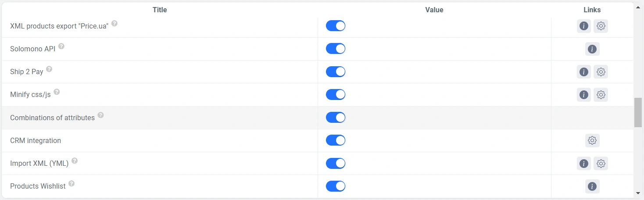Open CRM integration settings gear

pyautogui.click(x=592, y=140)
